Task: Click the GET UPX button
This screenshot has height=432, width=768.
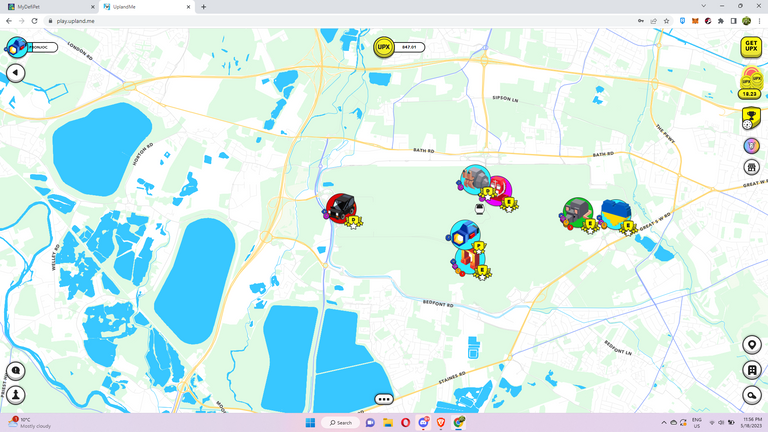Action: pos(751,47)
